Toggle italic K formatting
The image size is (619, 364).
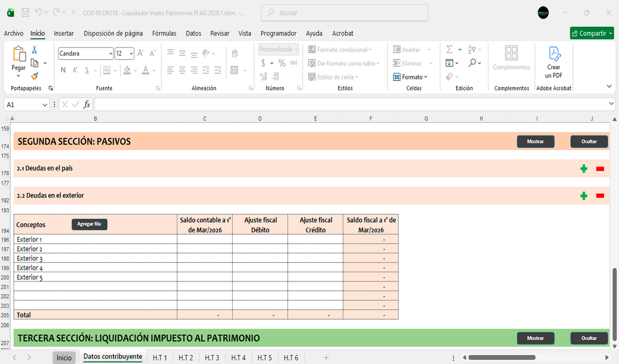point(75,70)
